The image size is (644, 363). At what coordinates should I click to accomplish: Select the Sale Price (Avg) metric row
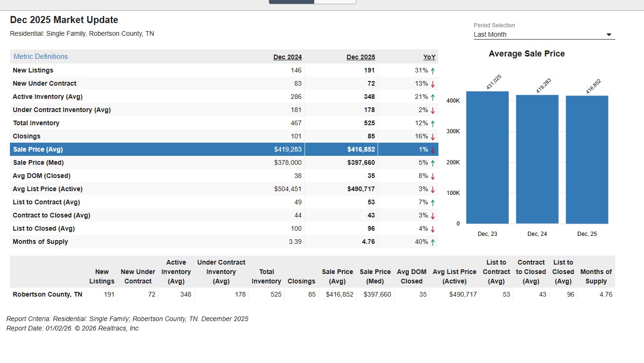pyautogui.click(x=224, y=149)
